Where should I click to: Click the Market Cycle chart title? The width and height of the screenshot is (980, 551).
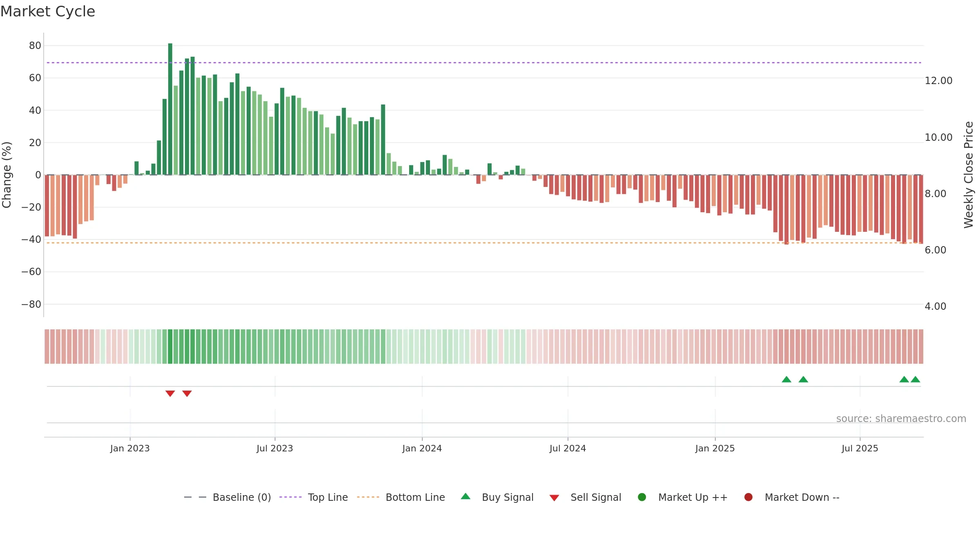click(48, 11)
